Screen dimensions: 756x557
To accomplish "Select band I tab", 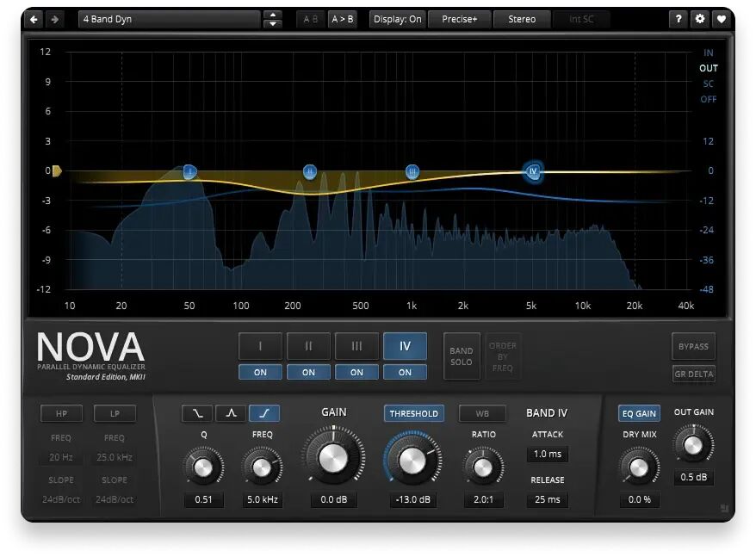I will click(260, 346).
